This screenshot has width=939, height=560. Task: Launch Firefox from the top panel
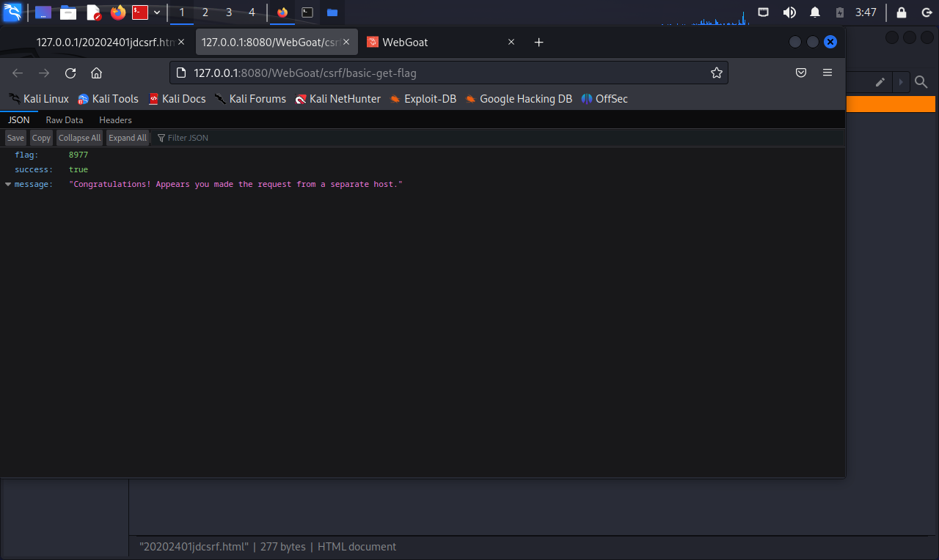(x=118, y=12)
